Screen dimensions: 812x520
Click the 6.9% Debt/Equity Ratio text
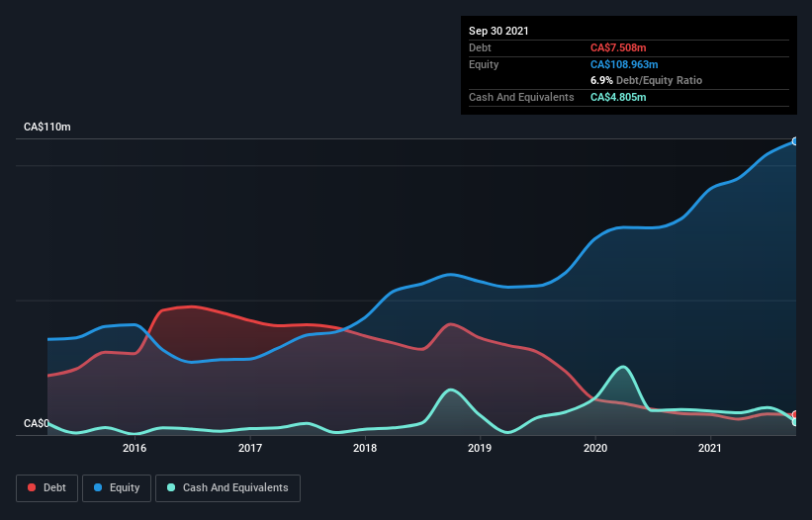click(x=646, y=80)
